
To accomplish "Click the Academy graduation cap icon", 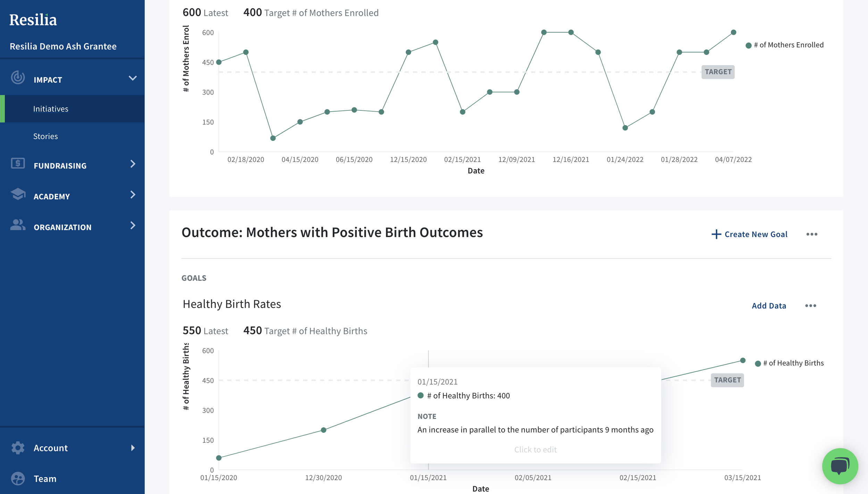I will [x=18, y=194].
